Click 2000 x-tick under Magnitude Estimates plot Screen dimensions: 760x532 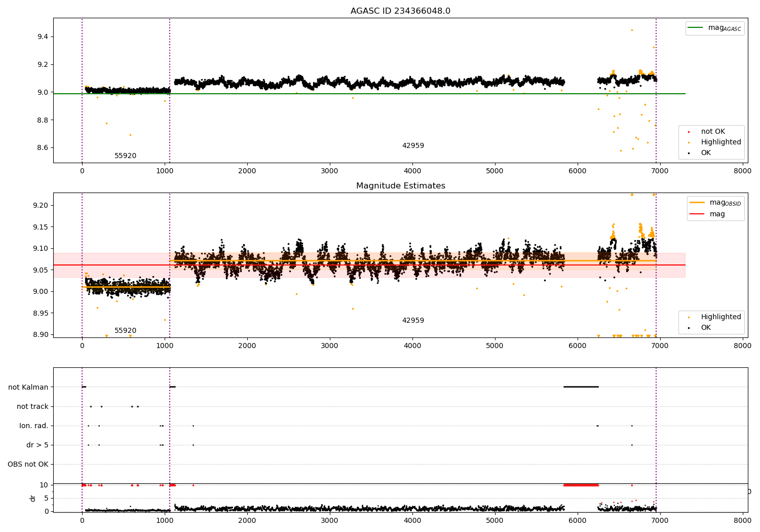pos(247,346)
